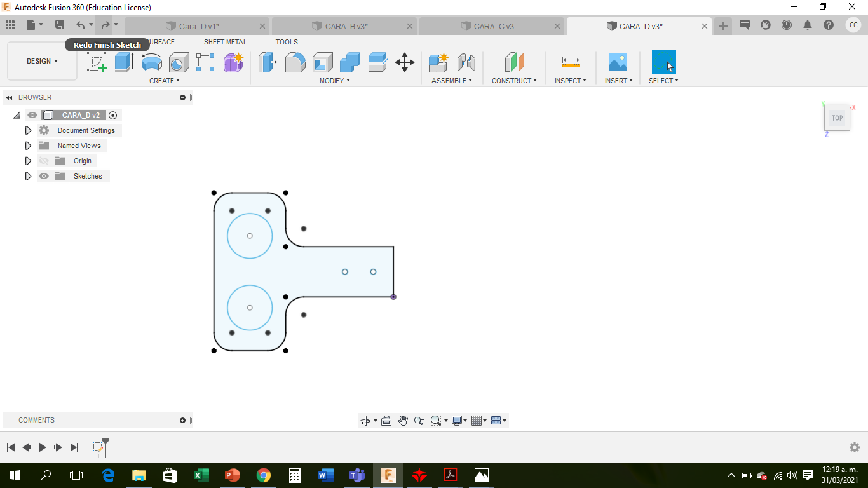Toggle visibility of the Sketches folder
This screenshot has height=488, width=868.
(x=44, y=176)
